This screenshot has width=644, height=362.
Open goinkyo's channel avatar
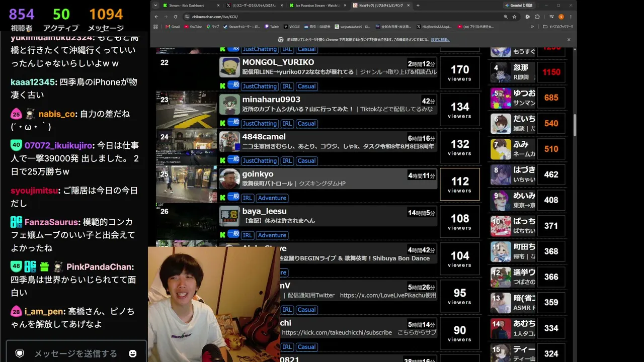click(x=229, y=179)
